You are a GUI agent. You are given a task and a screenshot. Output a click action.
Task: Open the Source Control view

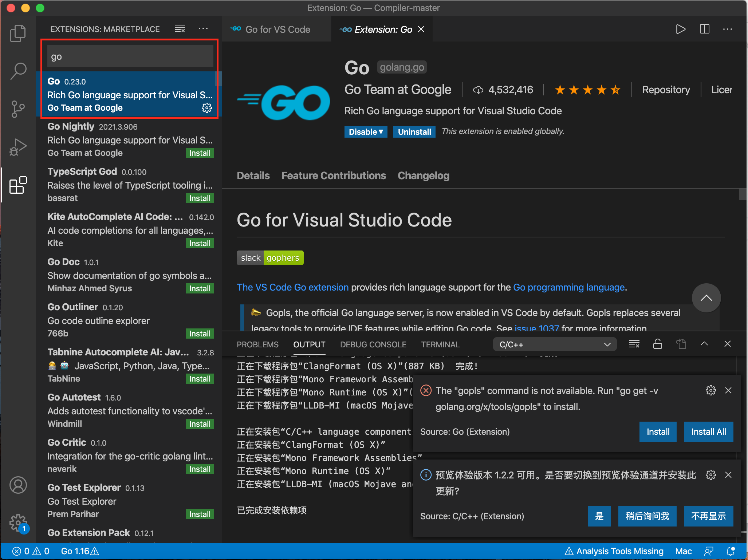[18, 109]
